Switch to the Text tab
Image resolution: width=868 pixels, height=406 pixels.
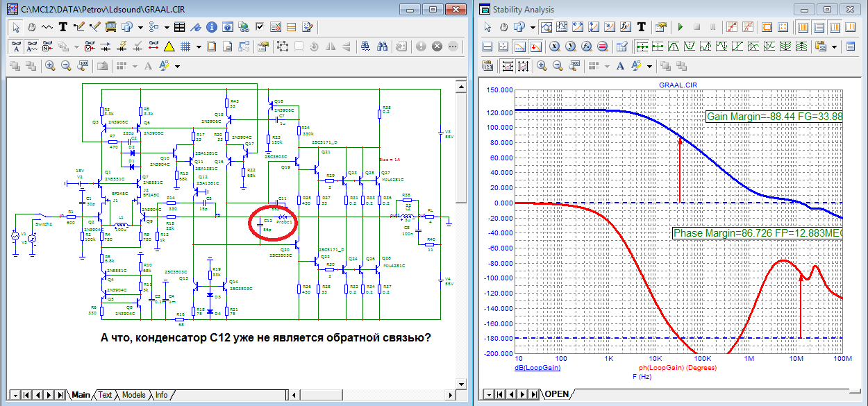coord(105,395)
